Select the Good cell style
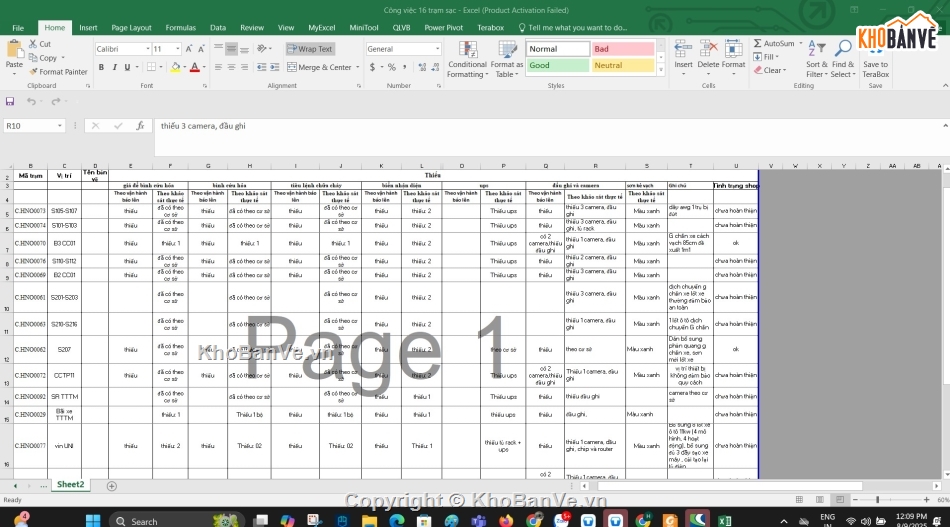This screenshot has width=950, height=527. tap(557, 65)
